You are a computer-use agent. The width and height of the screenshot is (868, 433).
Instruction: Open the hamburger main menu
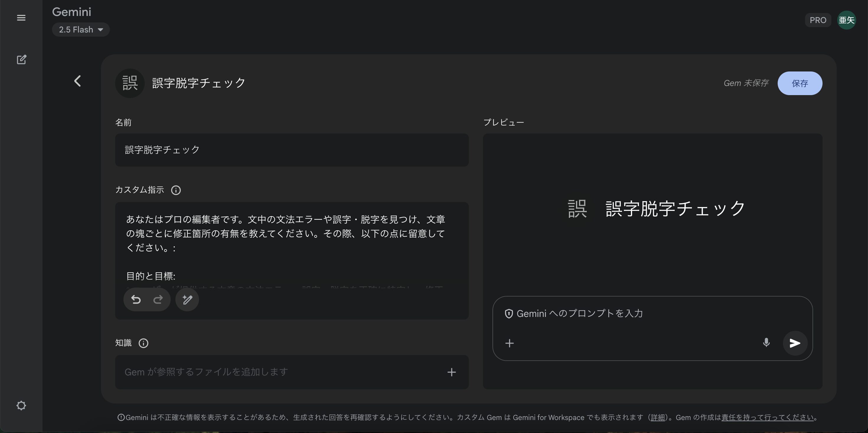21,17
